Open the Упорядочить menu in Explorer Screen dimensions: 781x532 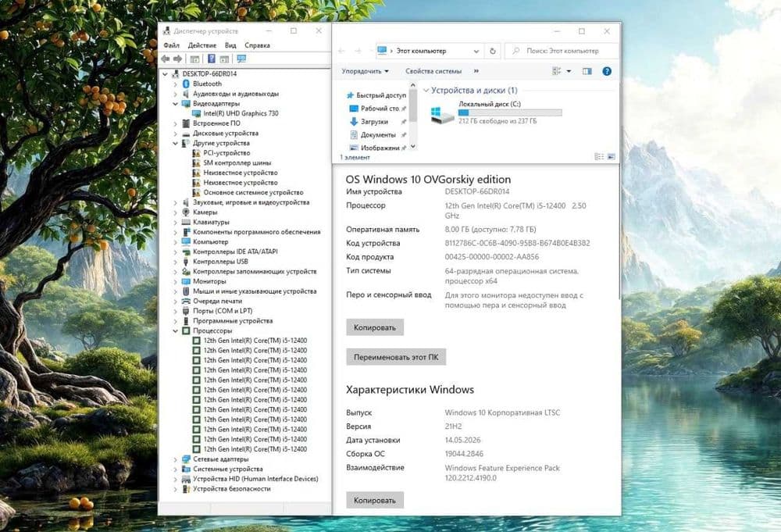click(x=365, y=71)
